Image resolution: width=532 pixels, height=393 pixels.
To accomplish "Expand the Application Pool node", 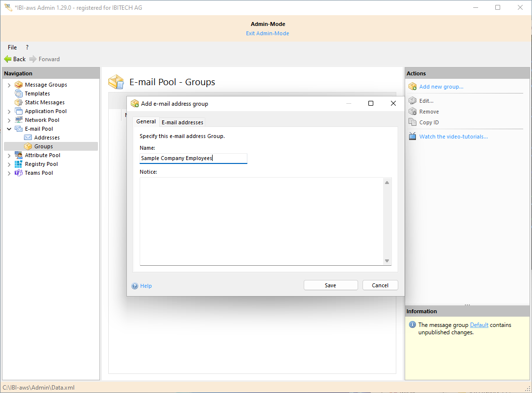I will click(x=9, y=111).
